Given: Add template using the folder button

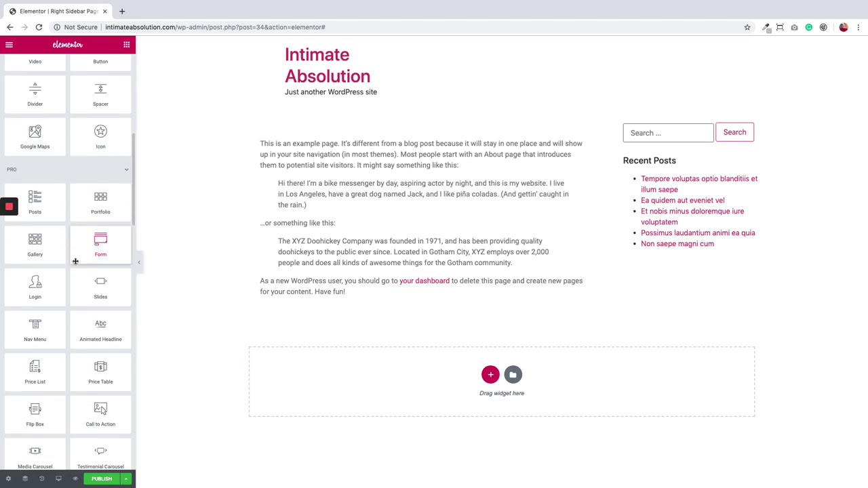Looking at the screenshot, I should pyautogui.click(x=513, y=374).
